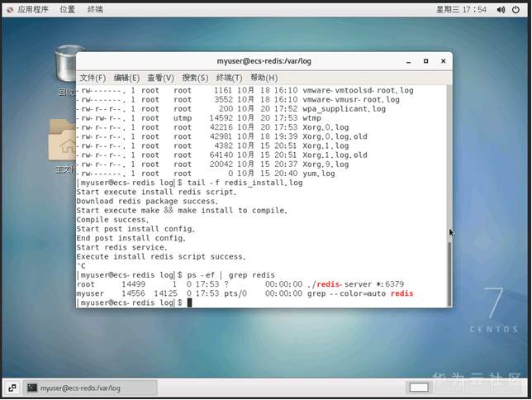Click the command 'tail -f redis_install.log'

pos(245,183)
